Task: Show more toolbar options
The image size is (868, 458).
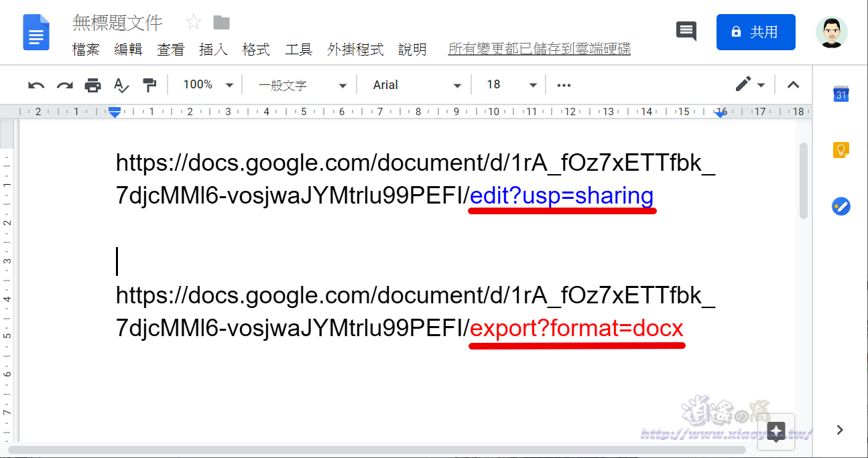Action: pyautogui.click(x=564, y=85)
